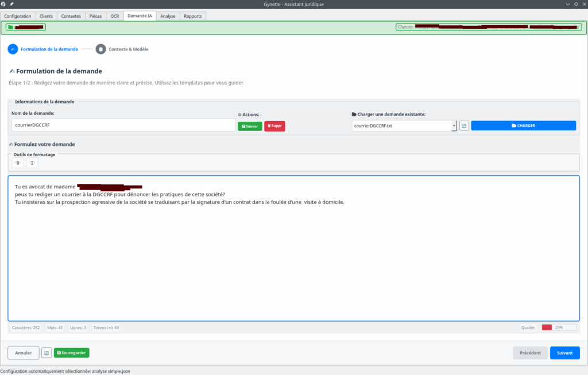
Task: Click the green folder icon in header bar
Action: 10,27
